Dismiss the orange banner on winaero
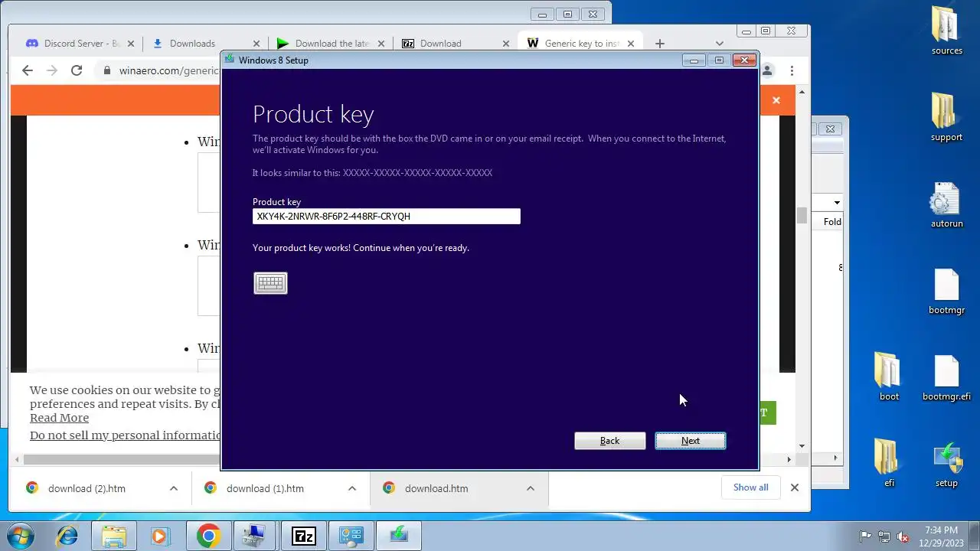 (776, 100)
